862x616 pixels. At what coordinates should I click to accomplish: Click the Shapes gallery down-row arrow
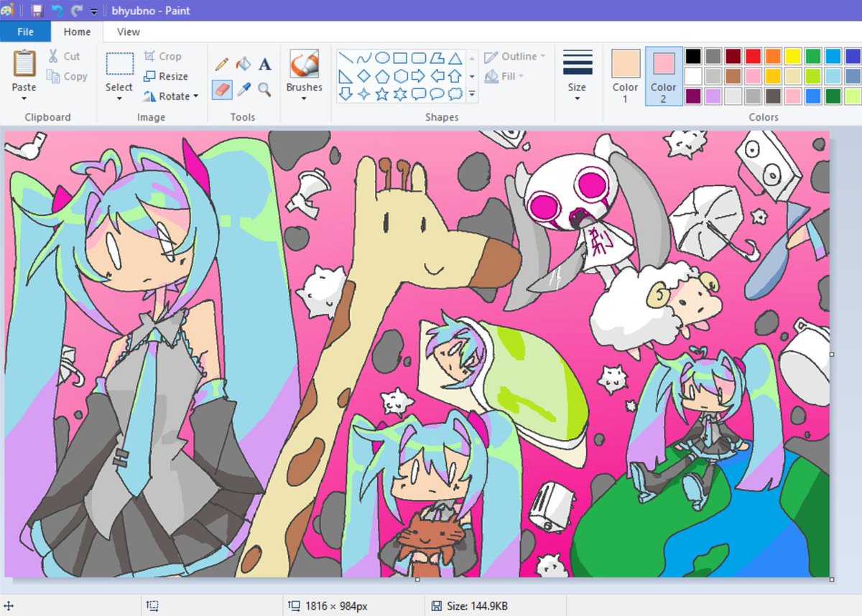[472, 76]
